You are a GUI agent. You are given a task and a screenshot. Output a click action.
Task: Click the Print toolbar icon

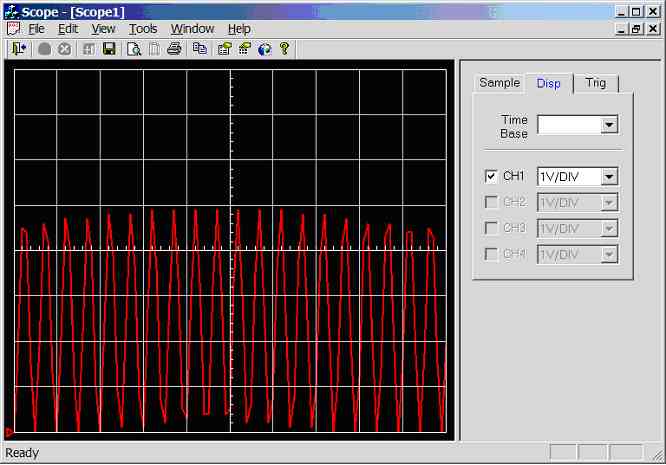click(174, 48)
